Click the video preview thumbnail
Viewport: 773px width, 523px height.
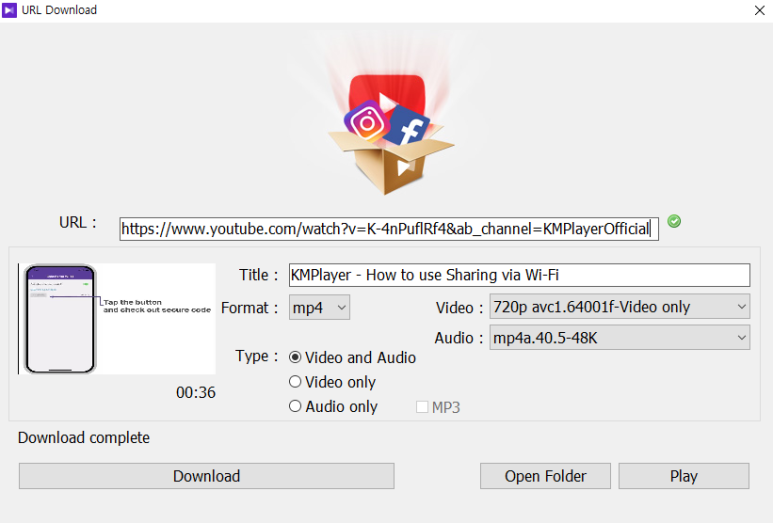[x=117, y=319]
